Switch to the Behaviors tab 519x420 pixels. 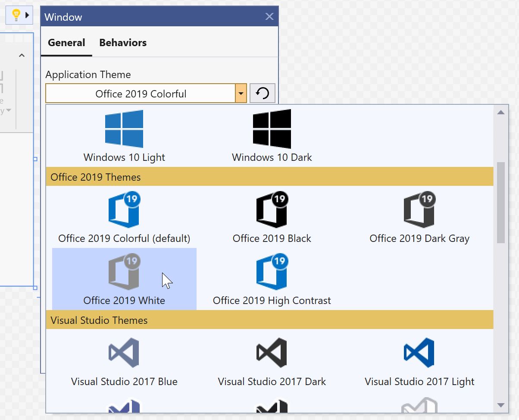pyautogui.click(x=123, y=43)
